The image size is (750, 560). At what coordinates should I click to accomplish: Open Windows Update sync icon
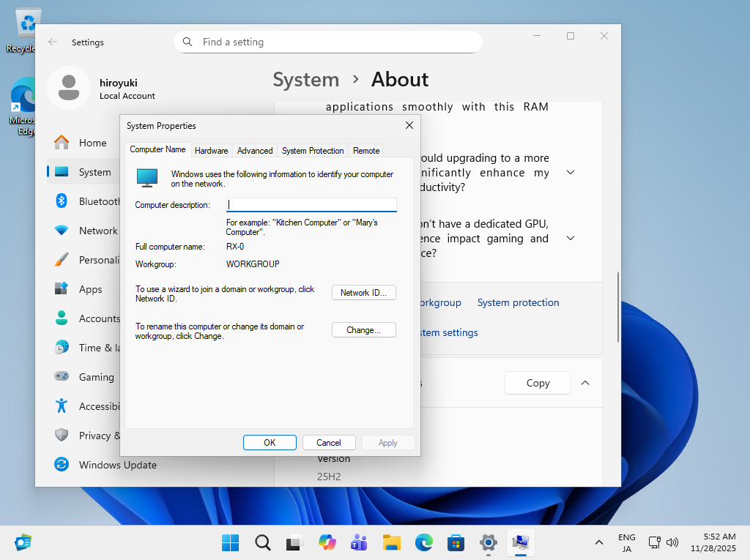click(x=62, y=464)
